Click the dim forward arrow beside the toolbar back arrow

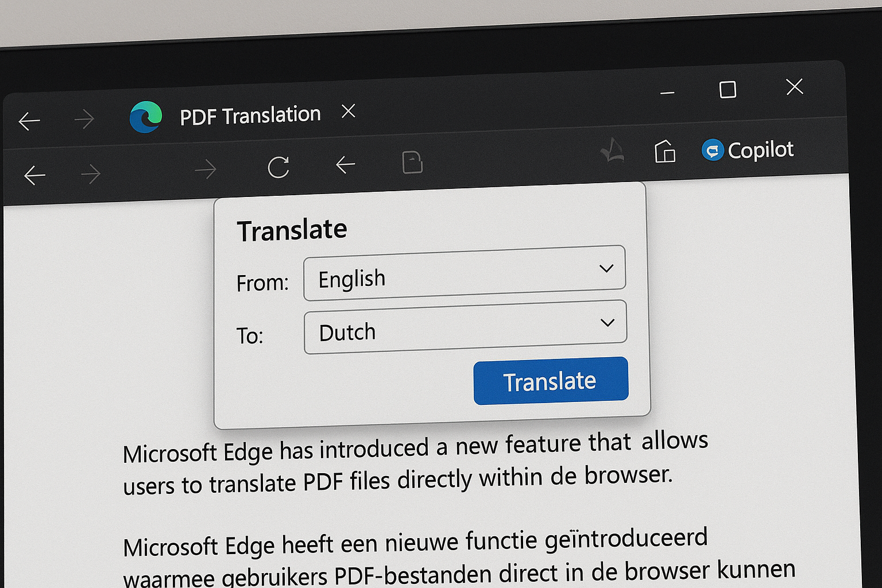91,173
